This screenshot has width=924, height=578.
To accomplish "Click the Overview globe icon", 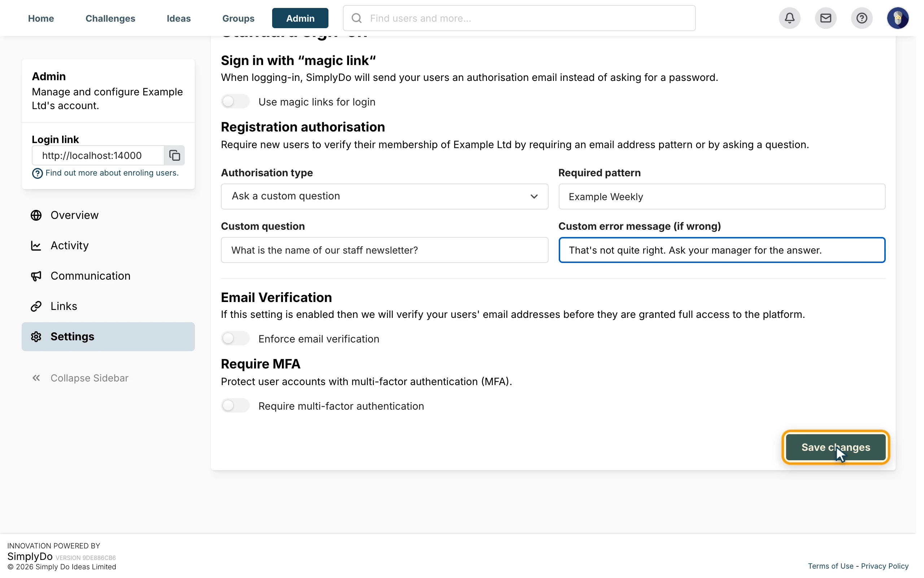I will coord(36,215).
